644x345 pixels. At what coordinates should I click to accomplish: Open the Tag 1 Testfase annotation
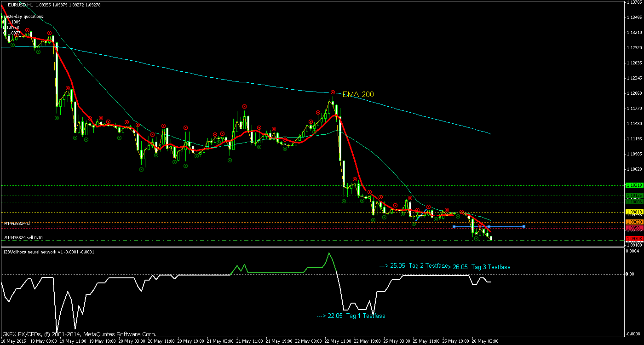point(351,316)
